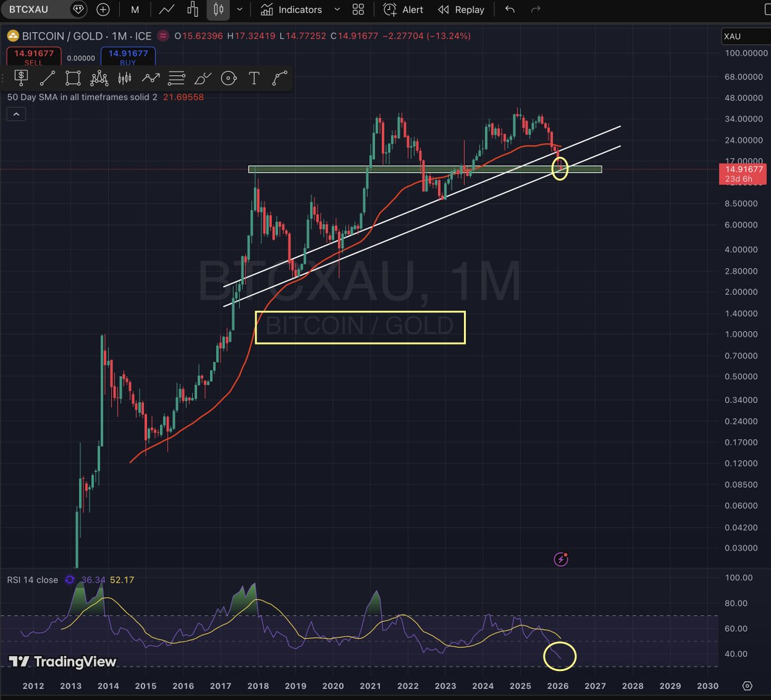Create a new Alert

point(403,10)
